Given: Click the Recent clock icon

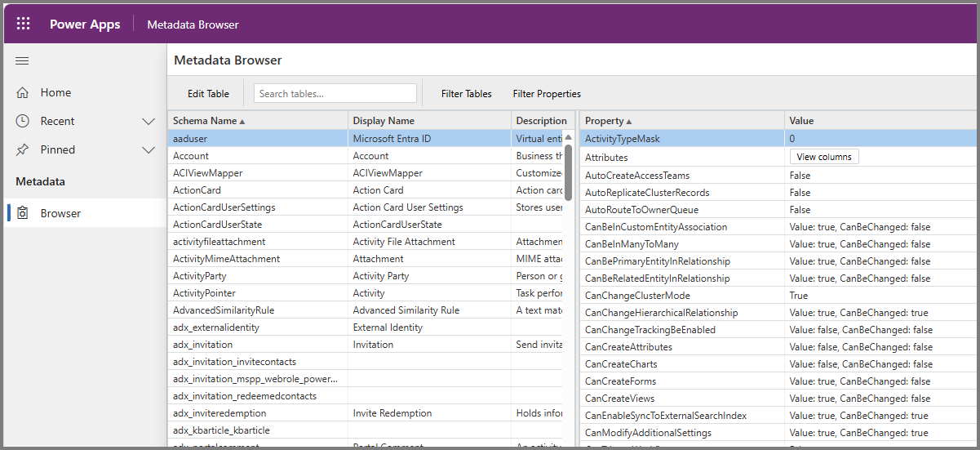Looking at the screenshot, I should (x=23, y=121).
